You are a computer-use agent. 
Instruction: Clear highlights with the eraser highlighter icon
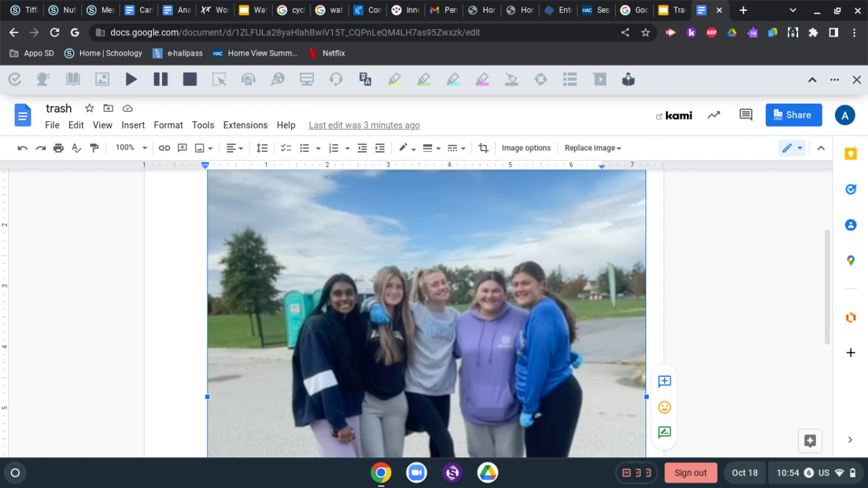pyautogui.click(x=511, y=79)
